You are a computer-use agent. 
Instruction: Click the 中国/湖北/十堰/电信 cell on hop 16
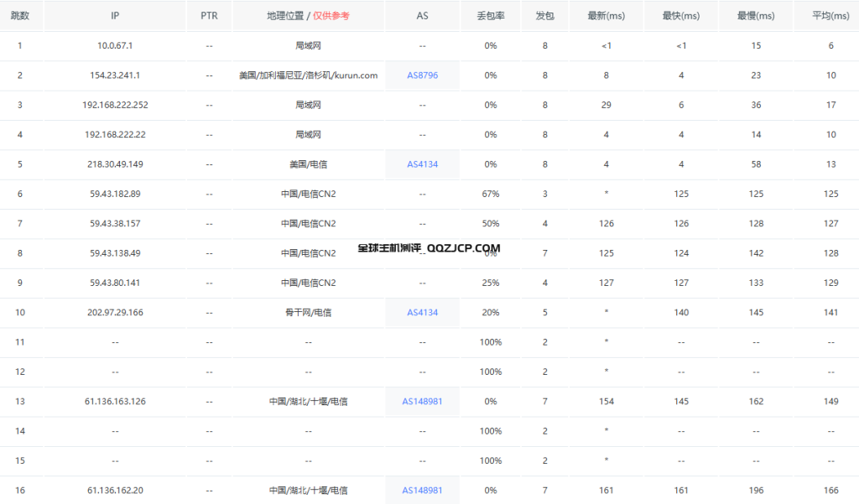point(308,490)
